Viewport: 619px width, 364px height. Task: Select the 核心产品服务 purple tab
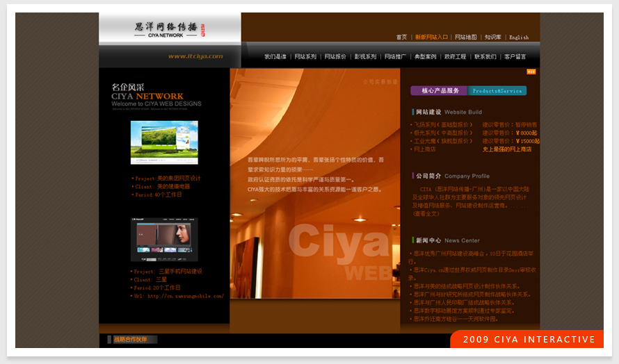440,91
